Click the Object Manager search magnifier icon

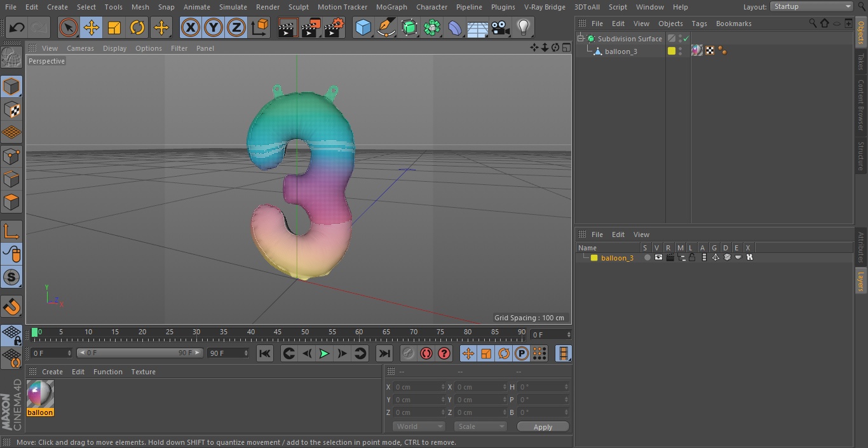pos(813,23)
